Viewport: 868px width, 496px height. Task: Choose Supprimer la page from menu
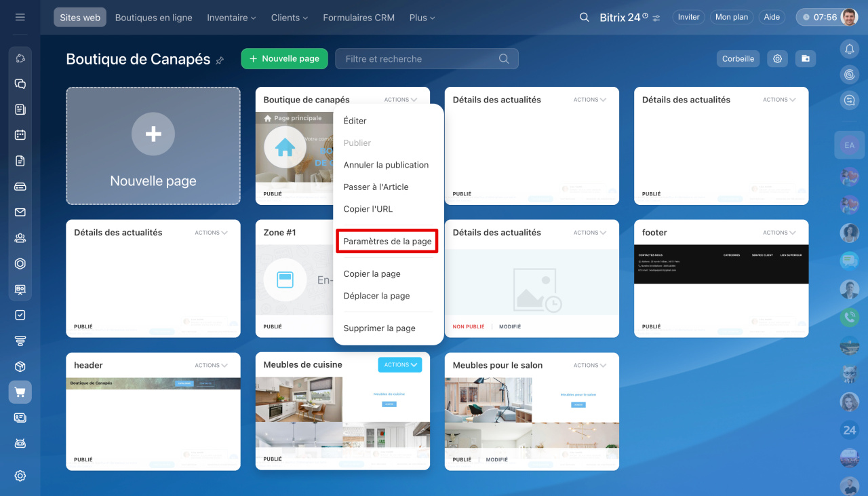click(379, 328)
